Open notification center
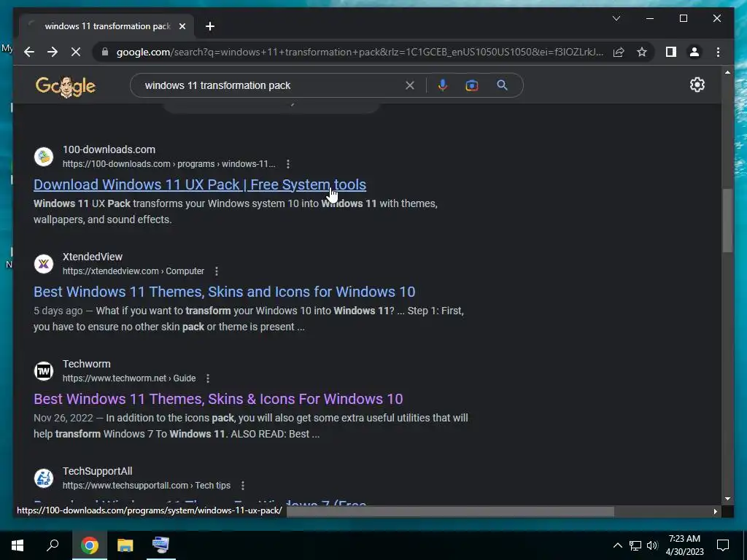747x560 pixels. 723,545
